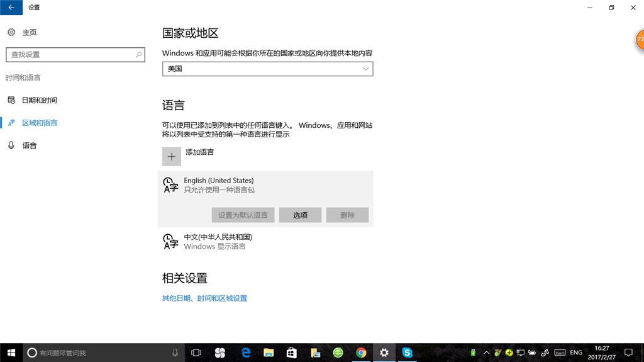644x362 pixels.
Task: Click the Cortana search box 有问题尽管问我
Action: tap(103, 353)
